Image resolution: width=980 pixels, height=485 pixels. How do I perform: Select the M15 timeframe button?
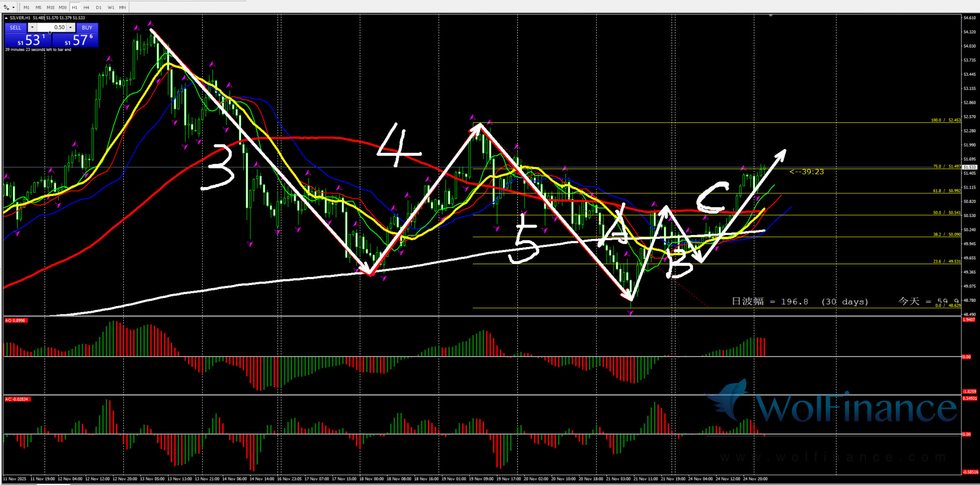50,8
